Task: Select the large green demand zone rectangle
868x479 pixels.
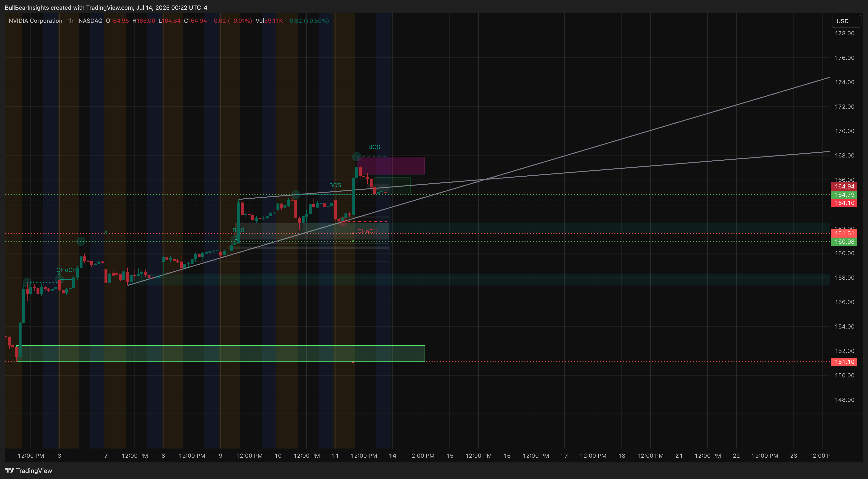Action: point(221,354)
